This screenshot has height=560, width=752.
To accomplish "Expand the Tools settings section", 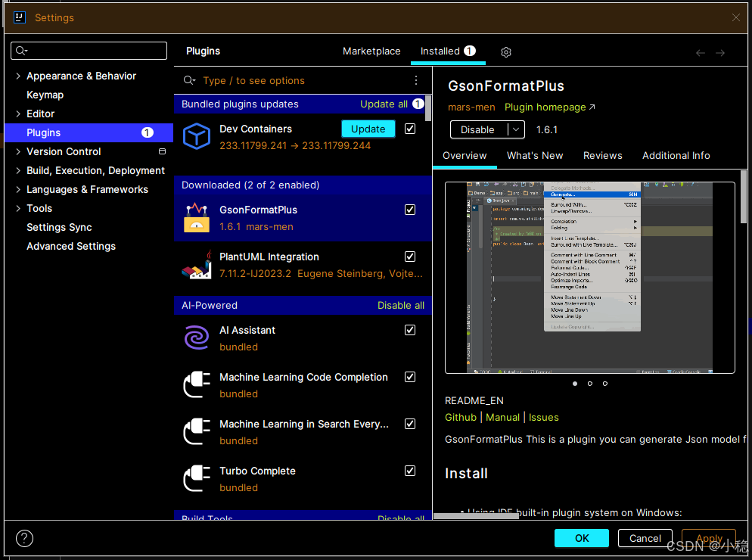I will 18,208.
